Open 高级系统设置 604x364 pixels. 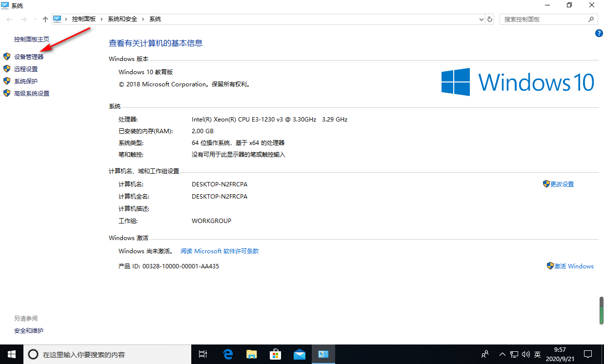[x=29, y=93]
